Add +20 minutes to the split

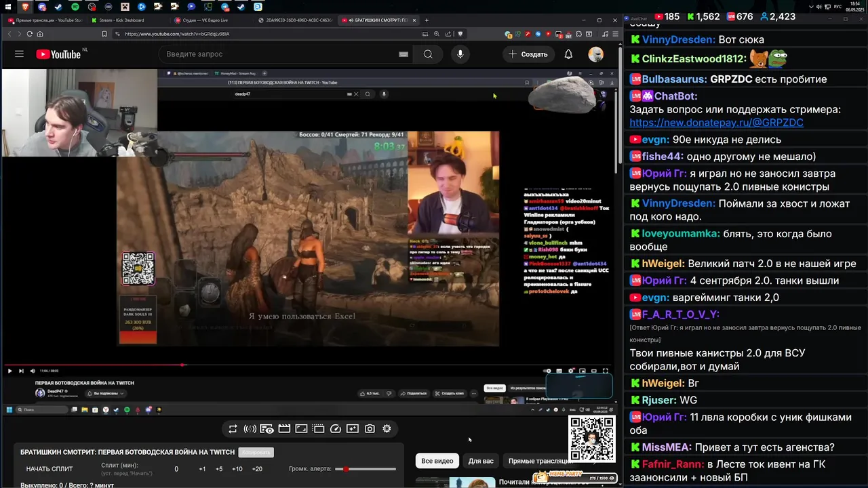(257, 469)
